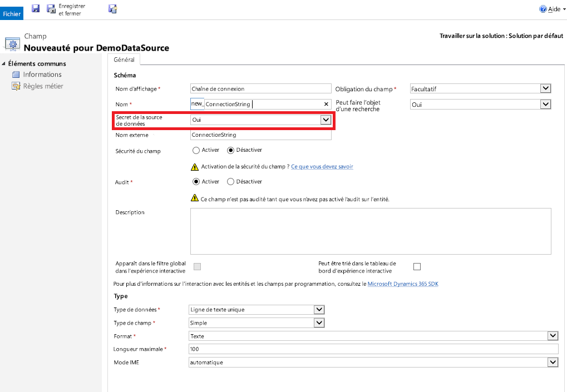567x392 pixels.
Task: Select Désactiver for Audit
Action: pos(231,182)
